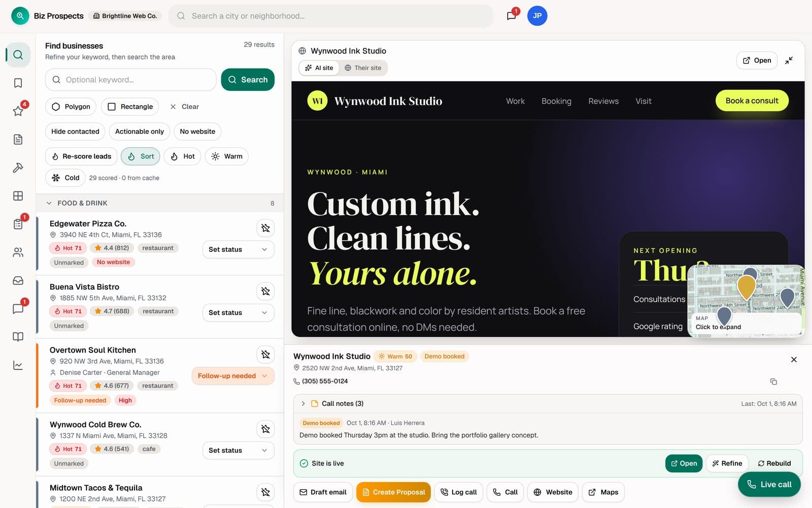812x508 pixels.
Task: Collapse the FOOD & DRINK category
Action: [160, 203]
